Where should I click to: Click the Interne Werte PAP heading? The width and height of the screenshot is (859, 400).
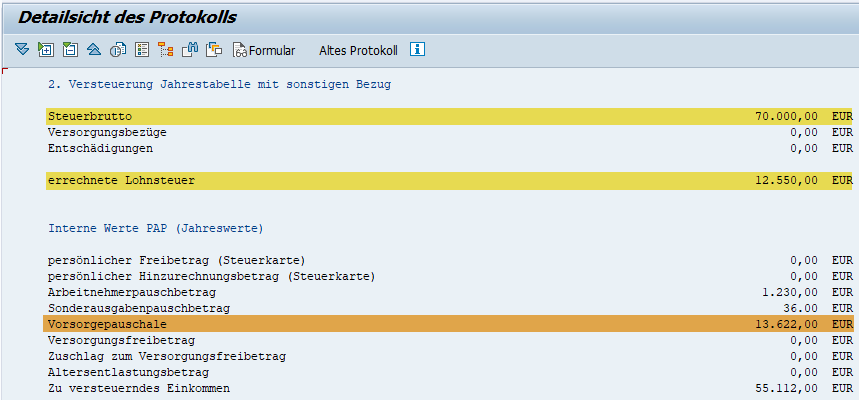156,228
